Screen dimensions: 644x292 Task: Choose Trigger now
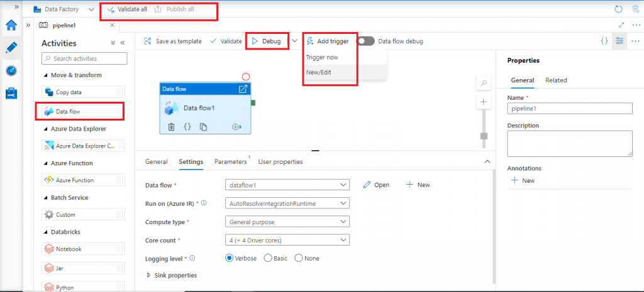point(322,57)
